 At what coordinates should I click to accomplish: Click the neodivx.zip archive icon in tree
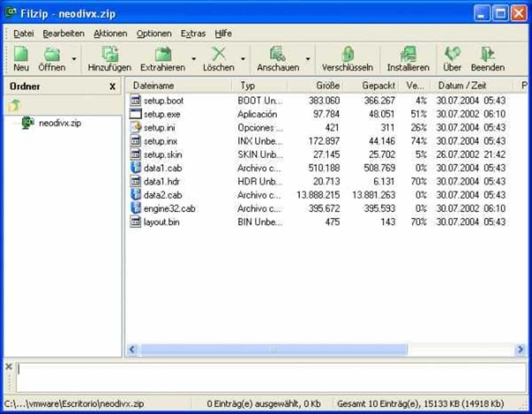point(28,123)
